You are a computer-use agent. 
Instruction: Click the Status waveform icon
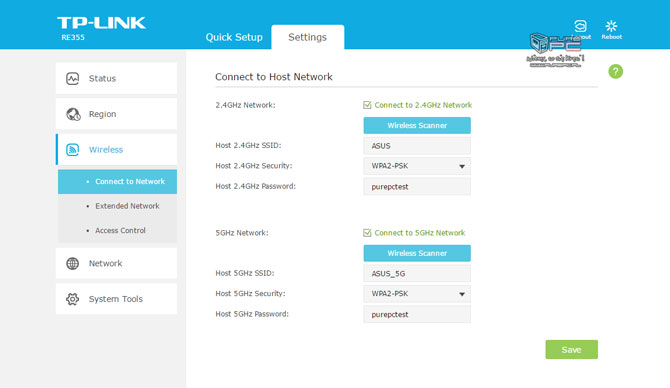point(73,79)
